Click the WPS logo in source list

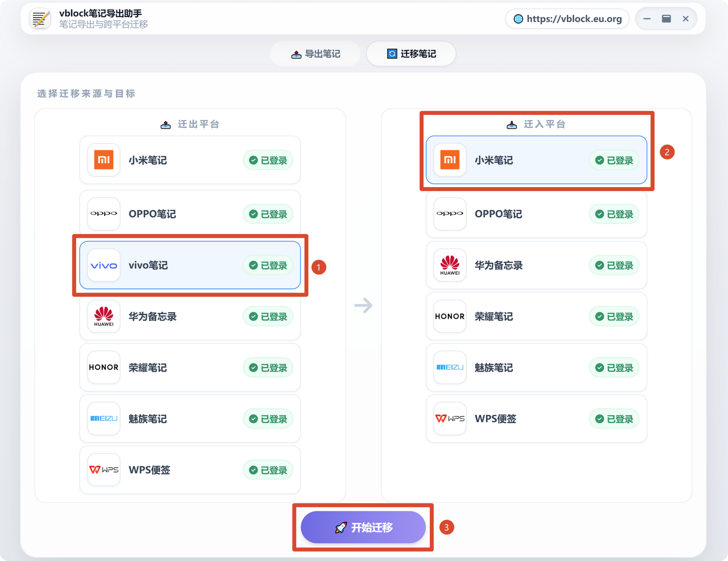104,469
